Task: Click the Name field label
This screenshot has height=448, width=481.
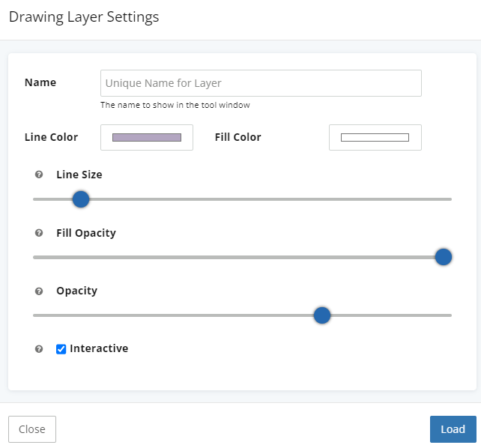Action: coord(40,82)
